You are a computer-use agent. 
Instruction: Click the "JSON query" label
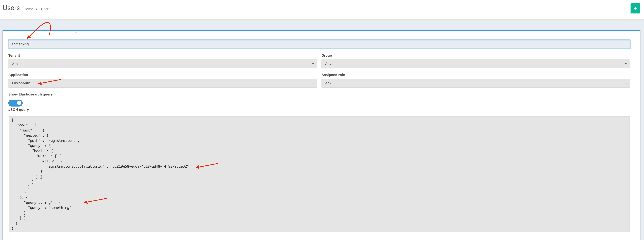[x=18, y=110]
